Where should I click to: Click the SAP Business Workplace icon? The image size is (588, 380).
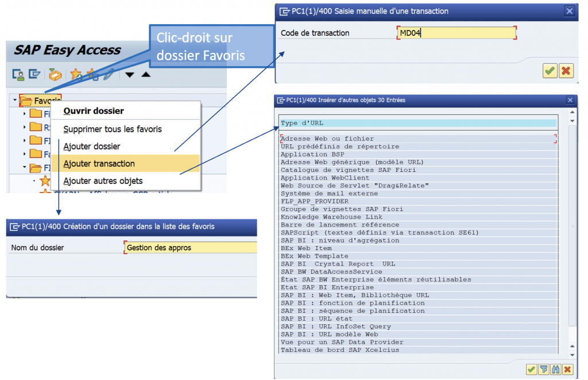tap(55, 74)
